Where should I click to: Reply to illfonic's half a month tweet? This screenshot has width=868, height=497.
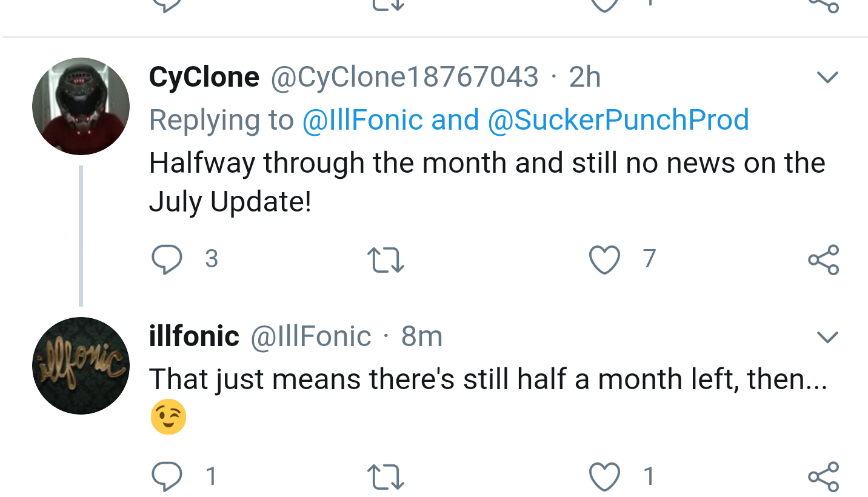click(167, 476)
